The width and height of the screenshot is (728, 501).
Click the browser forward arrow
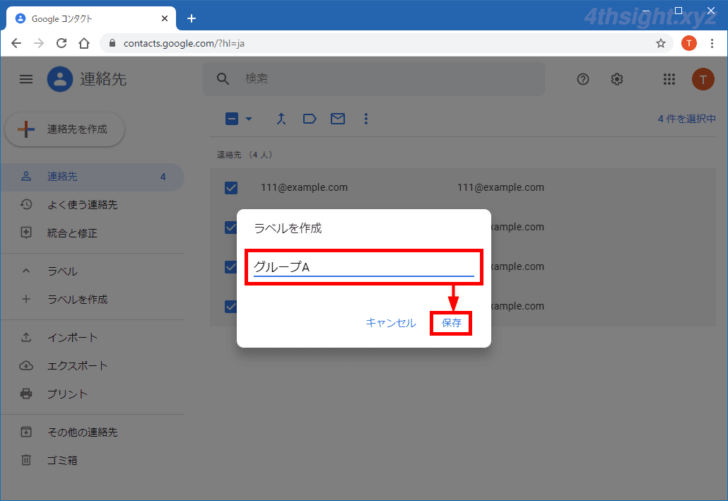[x=39, y=43]
